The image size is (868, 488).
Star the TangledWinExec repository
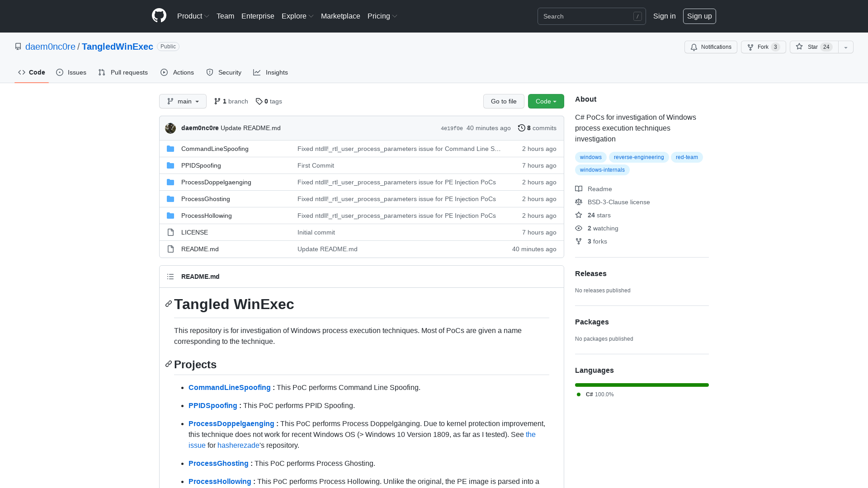[813, 47]
